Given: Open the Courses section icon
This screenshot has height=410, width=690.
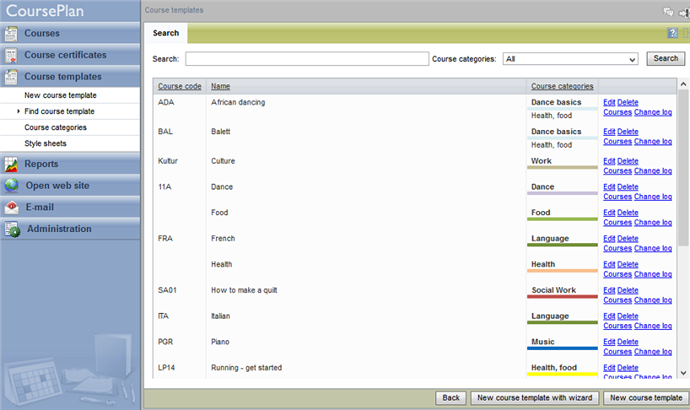Looking at the screenshot, I should [x=11, y=34].
